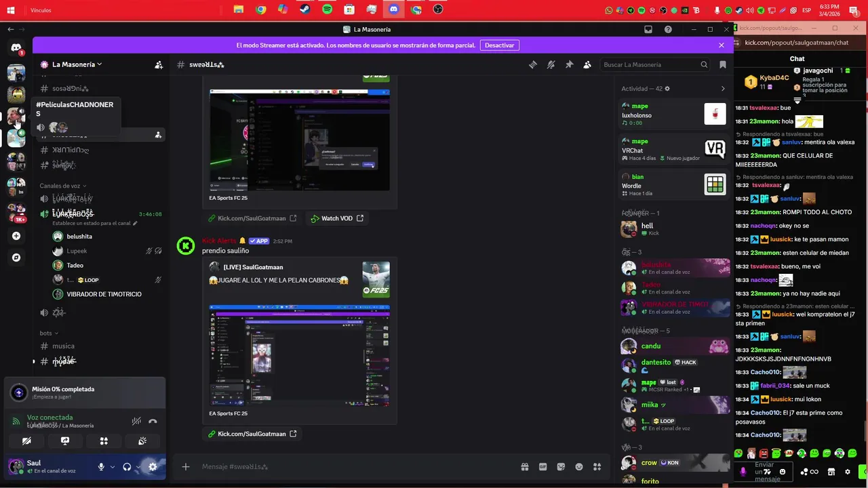Open WhatsApp tray icon
The height and width of the screenshot is (488, 868).
click(609, 10)
